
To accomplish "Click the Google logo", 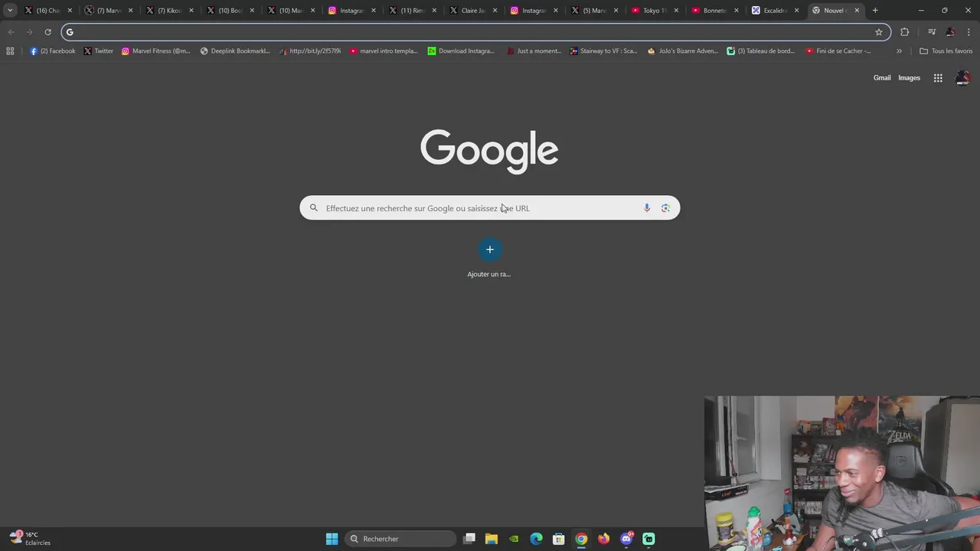I will click(489, 151).
